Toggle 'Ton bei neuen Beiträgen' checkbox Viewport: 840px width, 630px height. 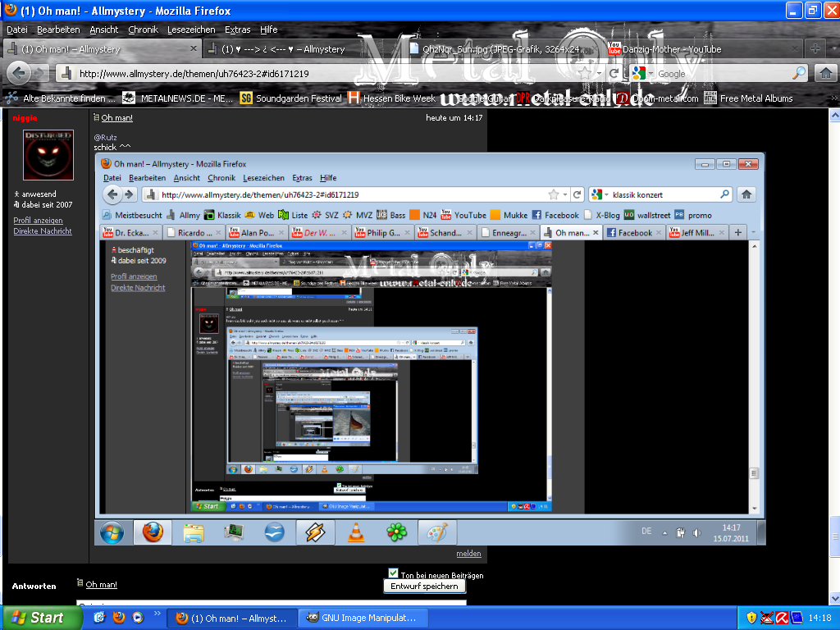393,573
